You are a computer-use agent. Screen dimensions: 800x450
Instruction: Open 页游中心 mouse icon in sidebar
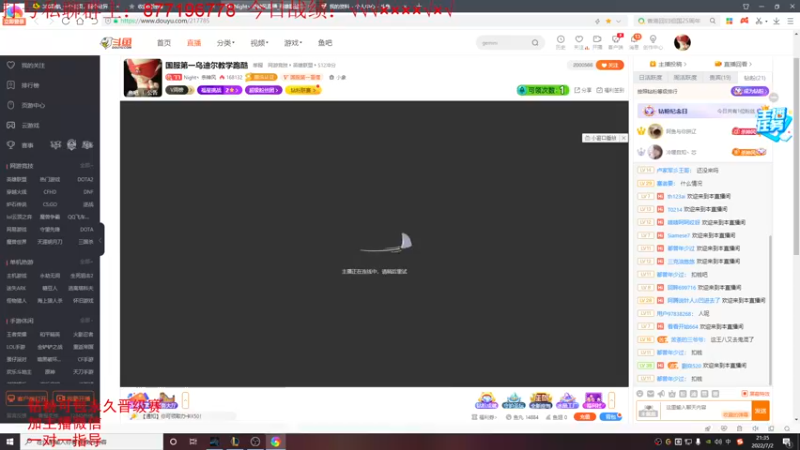(x=11, y=105)
